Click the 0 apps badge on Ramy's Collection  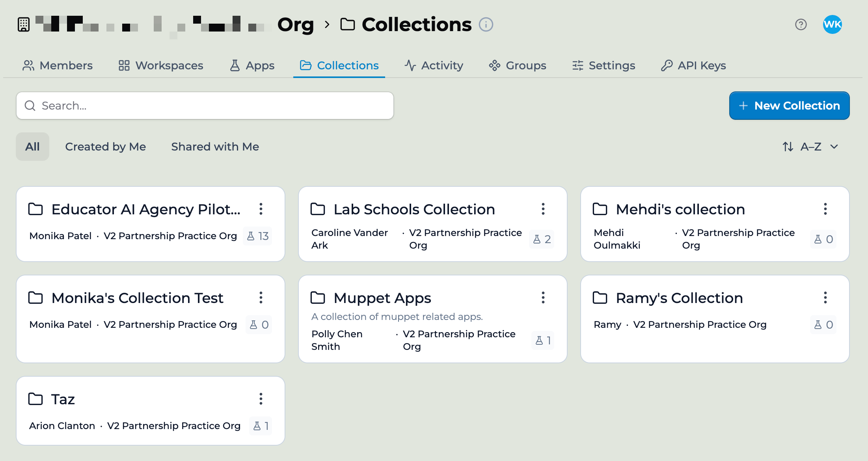823,325
